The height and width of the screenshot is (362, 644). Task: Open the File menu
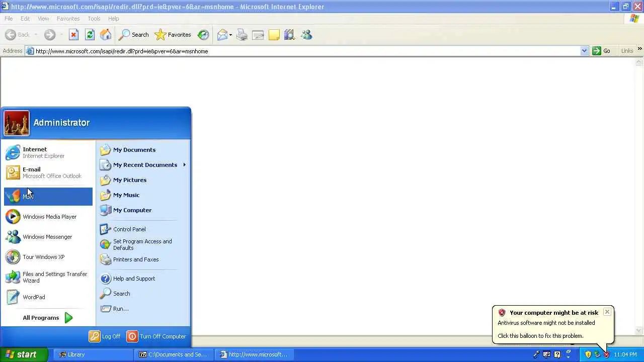(9, 19)
